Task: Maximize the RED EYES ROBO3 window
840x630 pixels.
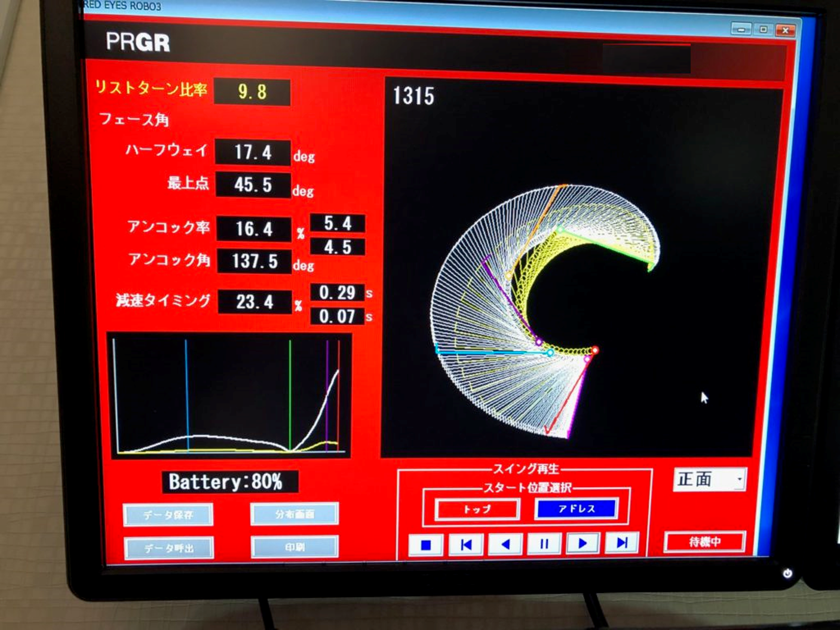Action: (x=763, y=29)
